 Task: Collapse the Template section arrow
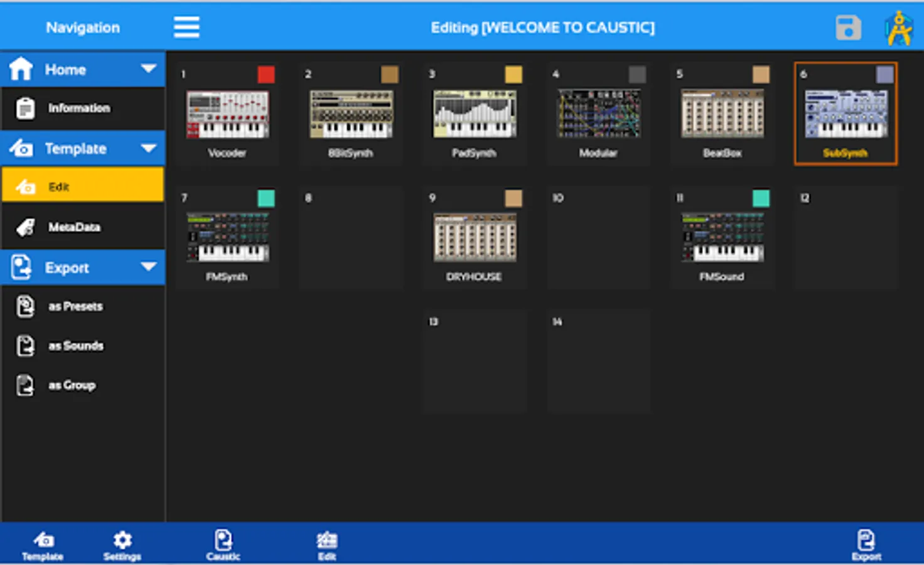(149, 148)
